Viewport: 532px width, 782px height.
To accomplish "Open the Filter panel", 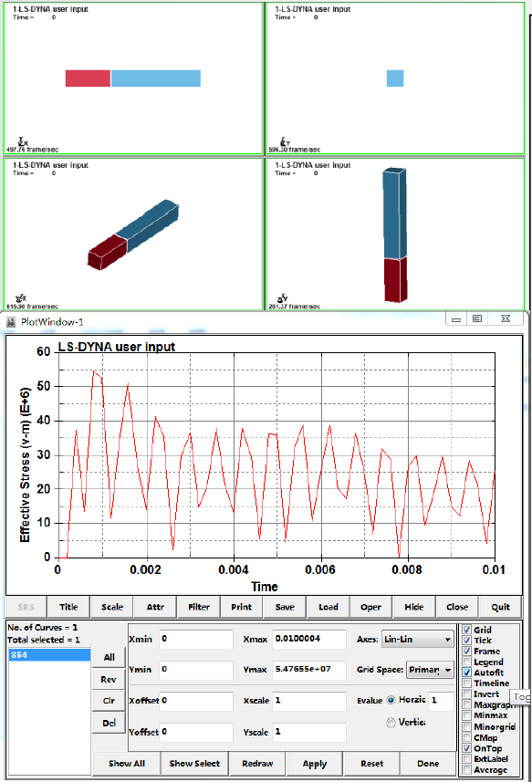I will click(198, 607).
